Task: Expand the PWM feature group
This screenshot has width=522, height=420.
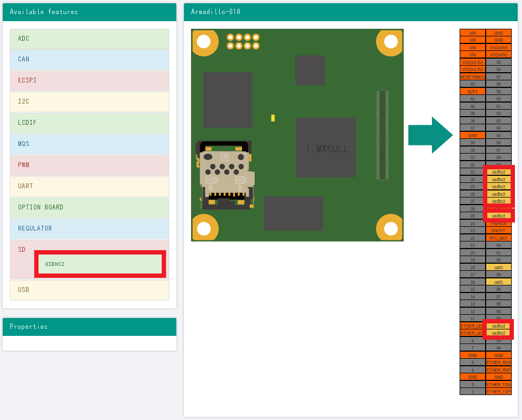Action: coord(89,166)
